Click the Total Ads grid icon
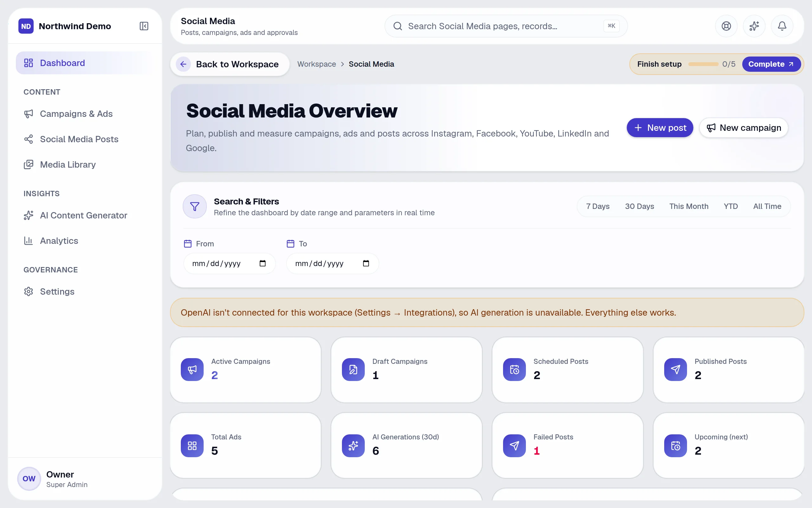 pyautogui.click(x=192, y=445)
